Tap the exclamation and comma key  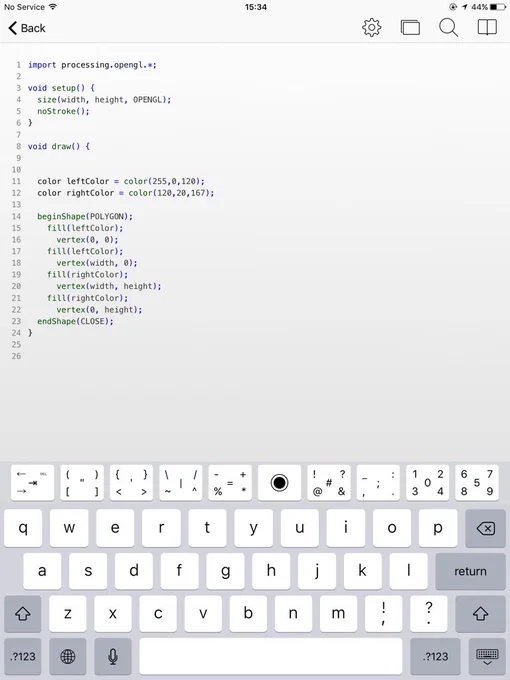(x=383, y=614)
